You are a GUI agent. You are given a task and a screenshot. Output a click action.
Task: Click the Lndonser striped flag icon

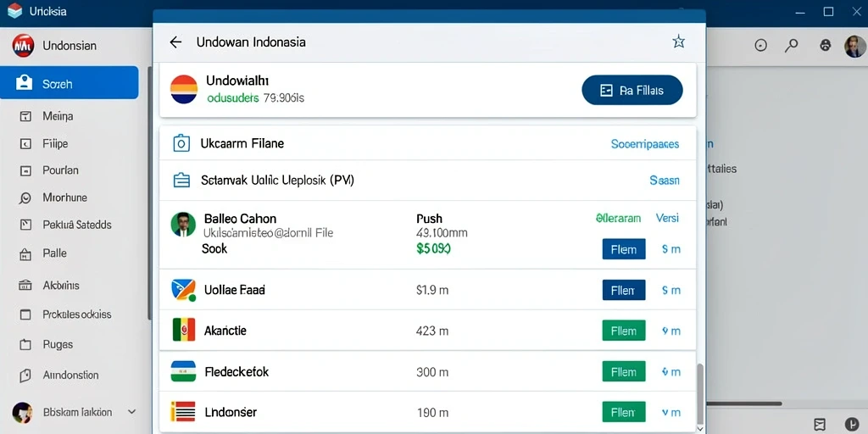point(183,412)
